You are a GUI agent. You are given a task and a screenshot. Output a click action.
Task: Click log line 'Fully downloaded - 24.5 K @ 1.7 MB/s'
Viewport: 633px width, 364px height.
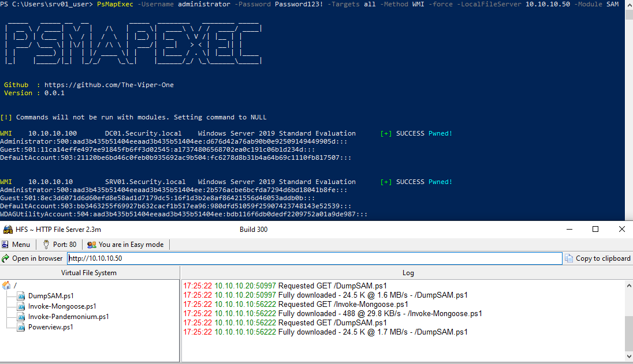325,332
